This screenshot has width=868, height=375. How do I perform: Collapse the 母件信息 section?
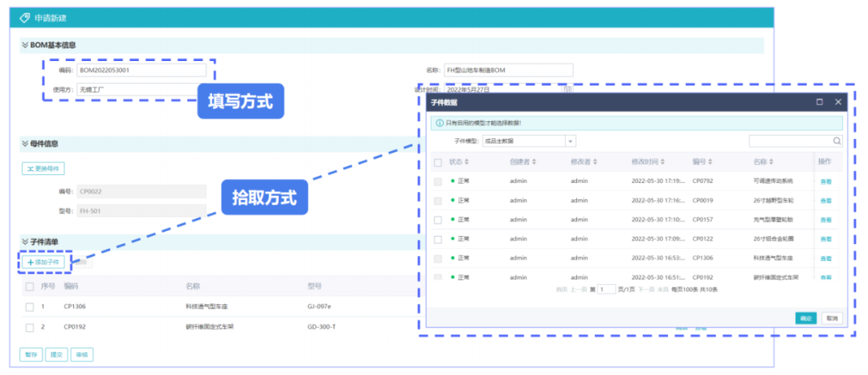tap(25, 144)
